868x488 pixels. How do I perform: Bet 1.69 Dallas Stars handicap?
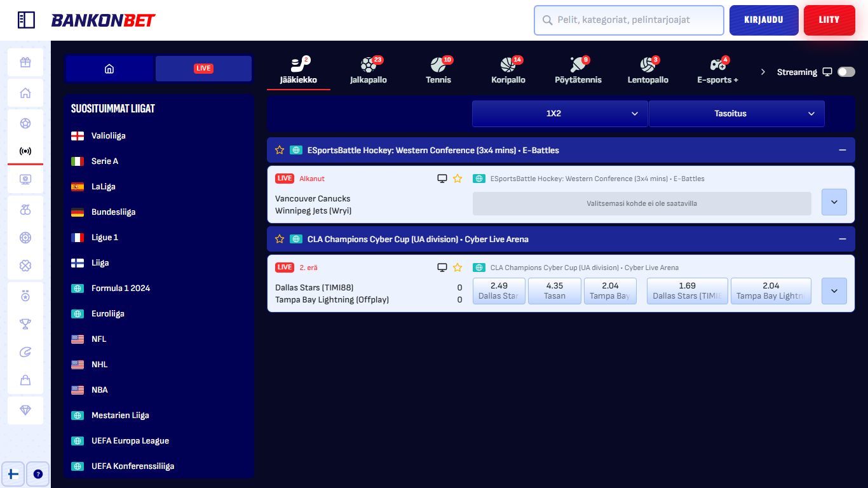[688, 291]
